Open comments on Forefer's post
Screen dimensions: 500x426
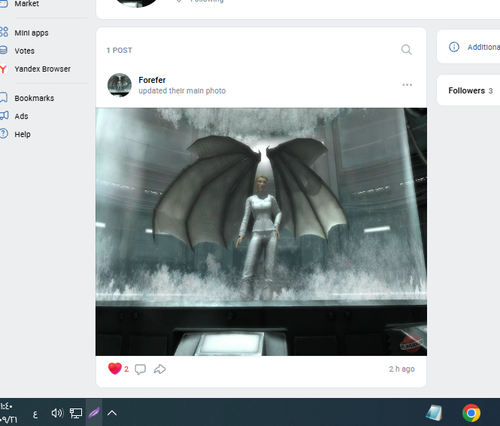pos(140,369)
